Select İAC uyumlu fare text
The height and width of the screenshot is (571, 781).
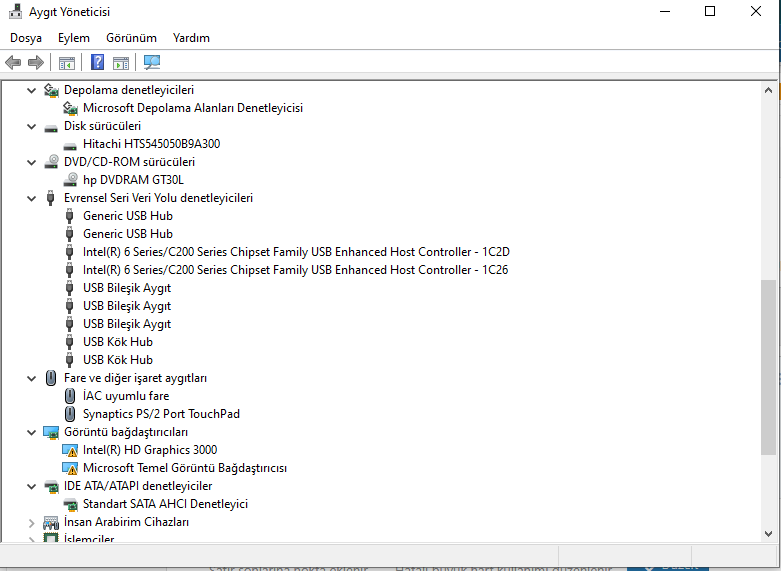(126, 396)
